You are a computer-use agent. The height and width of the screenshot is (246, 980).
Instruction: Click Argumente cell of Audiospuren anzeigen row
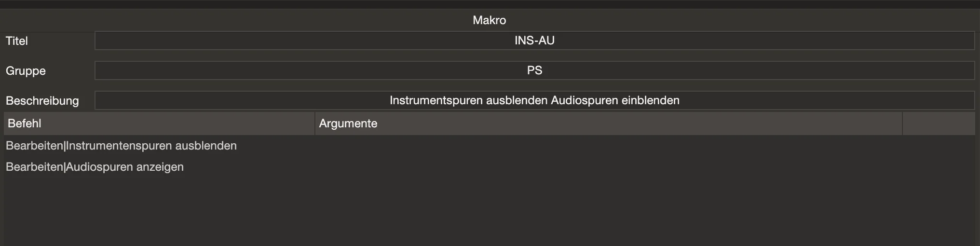tap(609, 167)
